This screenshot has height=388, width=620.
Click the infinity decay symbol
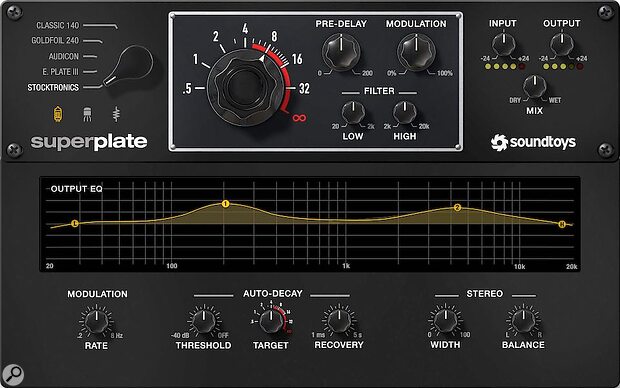pos(299,118)
